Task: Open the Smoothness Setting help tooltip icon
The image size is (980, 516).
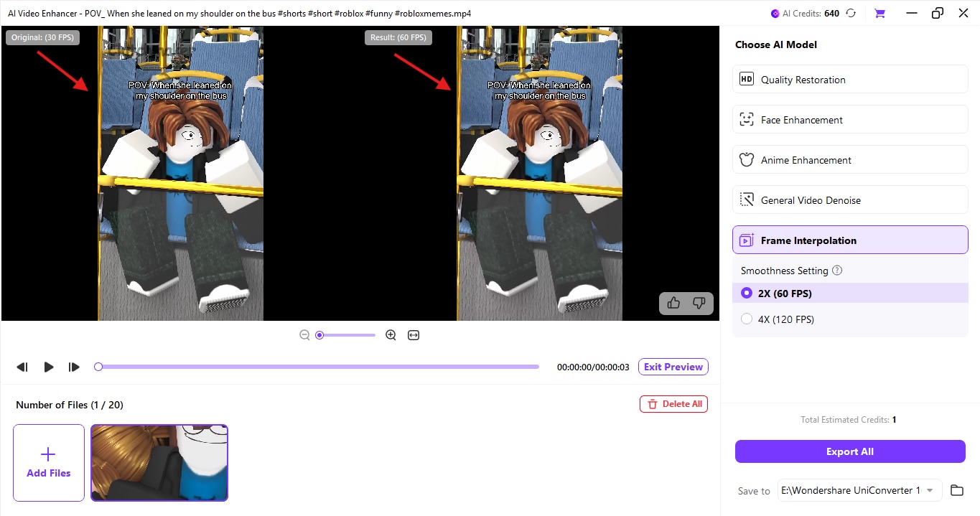Action: pos(837,271)
